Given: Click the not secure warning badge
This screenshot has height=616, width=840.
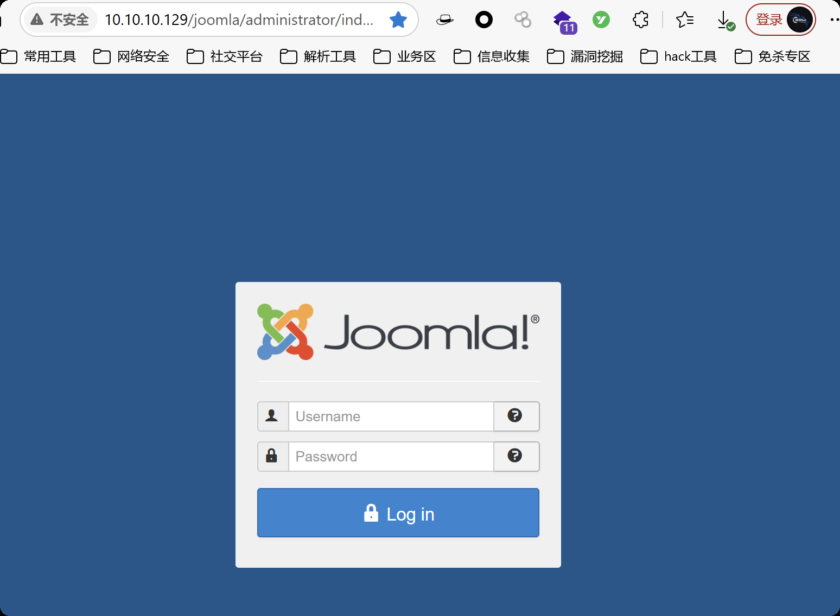Looking at the screenshot, I should point(60,20).
